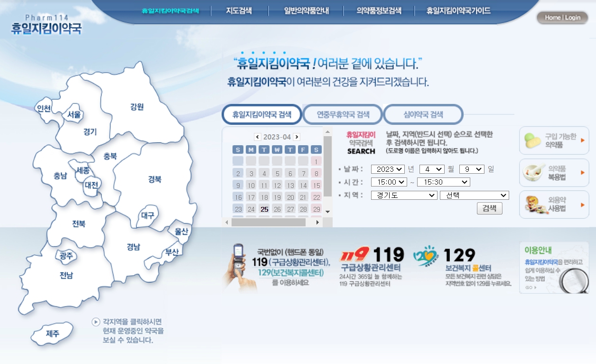596x364 pixels.
Task: Click the calendar horizontal scrollbar right arrow
Action: pyautogui.click(x=318, y=222)
